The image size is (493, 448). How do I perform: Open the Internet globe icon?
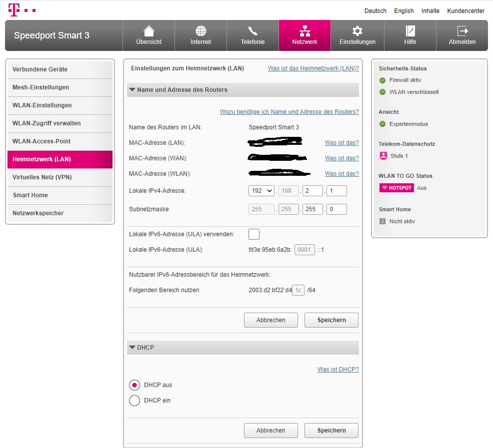tap(200, 31)
